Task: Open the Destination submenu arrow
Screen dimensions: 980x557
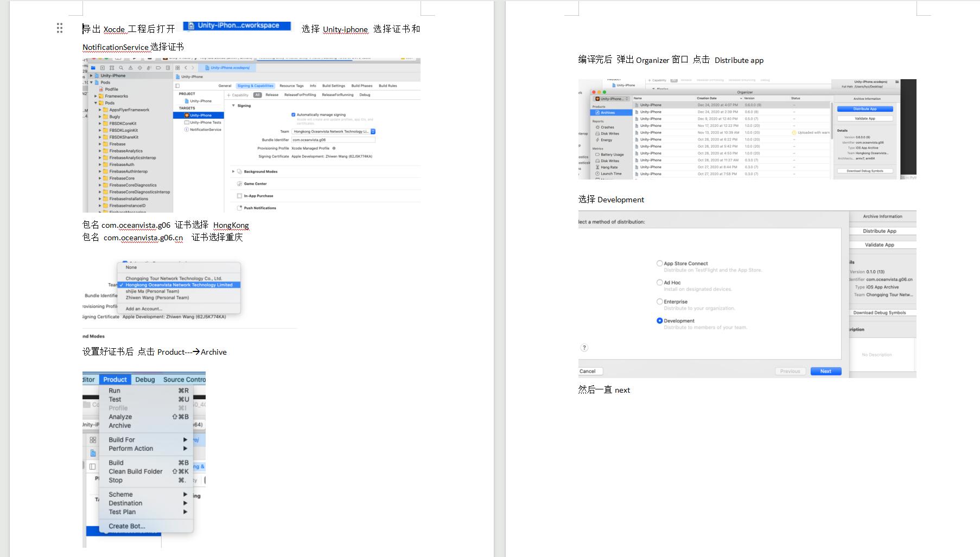Action: click(185, 503)
